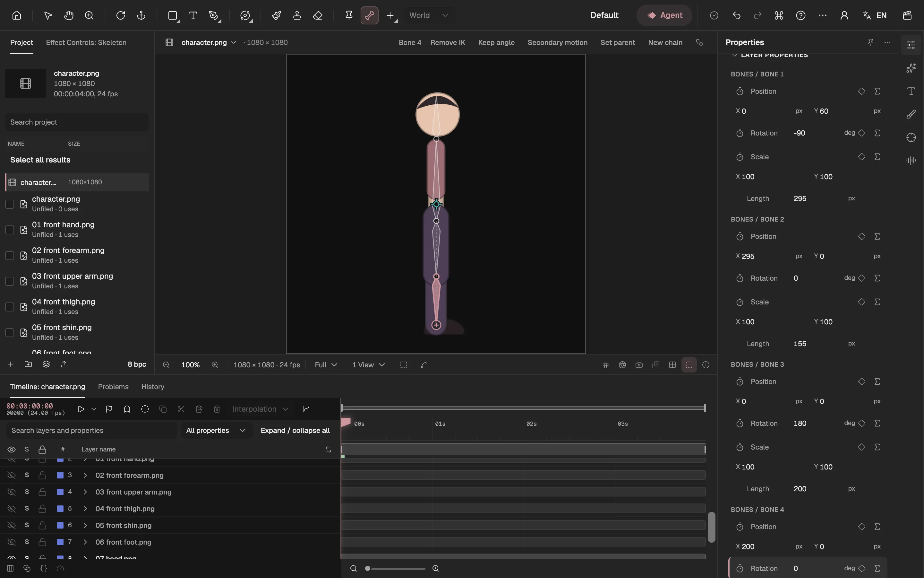This screenshot has width=924, height=578.
Task: Click Secondary motion
Action: (558, 42)
